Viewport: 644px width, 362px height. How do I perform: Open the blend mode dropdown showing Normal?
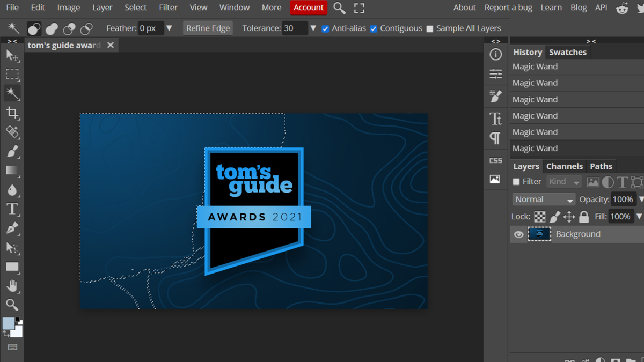tap(543, 199)
